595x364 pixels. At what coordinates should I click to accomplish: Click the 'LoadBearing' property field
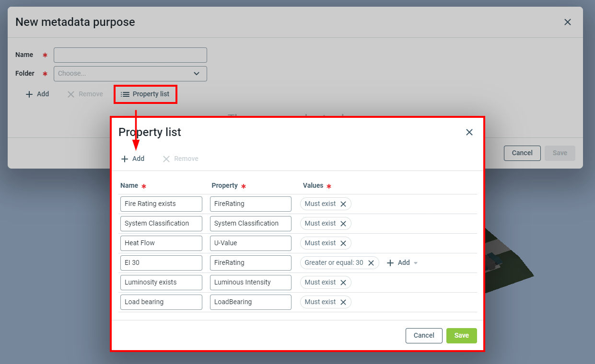[250, 302]
